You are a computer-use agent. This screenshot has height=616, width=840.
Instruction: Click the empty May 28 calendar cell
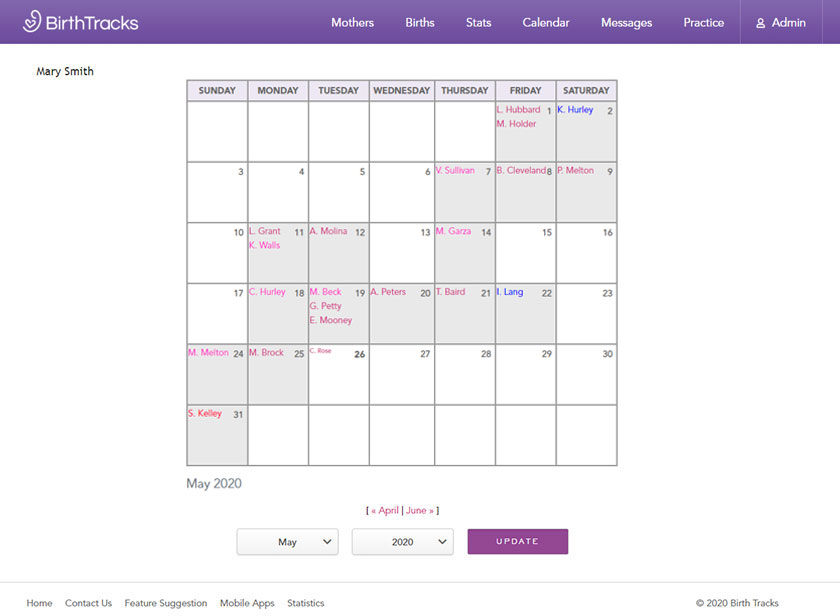pyautogui.click(x=465, y=378)
